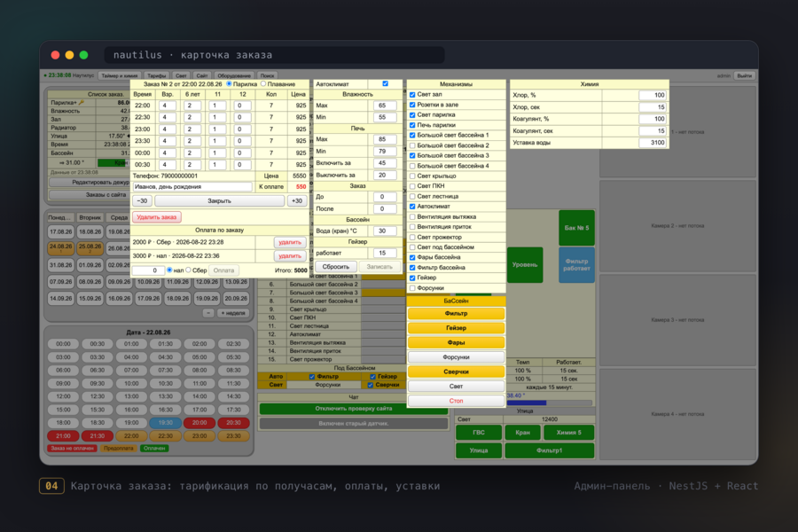The height and width of the screenshot is (532, 798).
Task: Enable the Свет крыльцо checkbox
Action: [412, 176]
